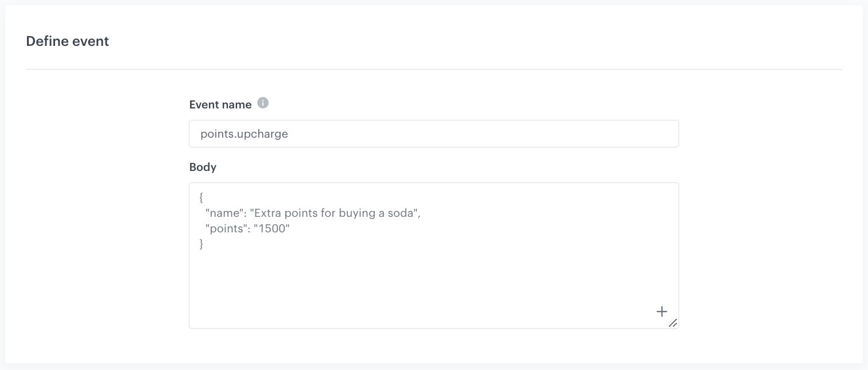Click the Event name field text

coord(244,134)
